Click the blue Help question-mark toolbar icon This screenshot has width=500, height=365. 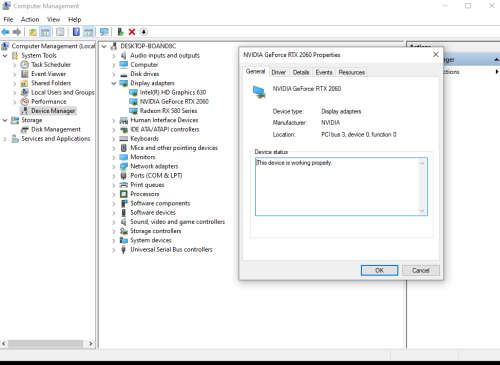click(76, 32)
